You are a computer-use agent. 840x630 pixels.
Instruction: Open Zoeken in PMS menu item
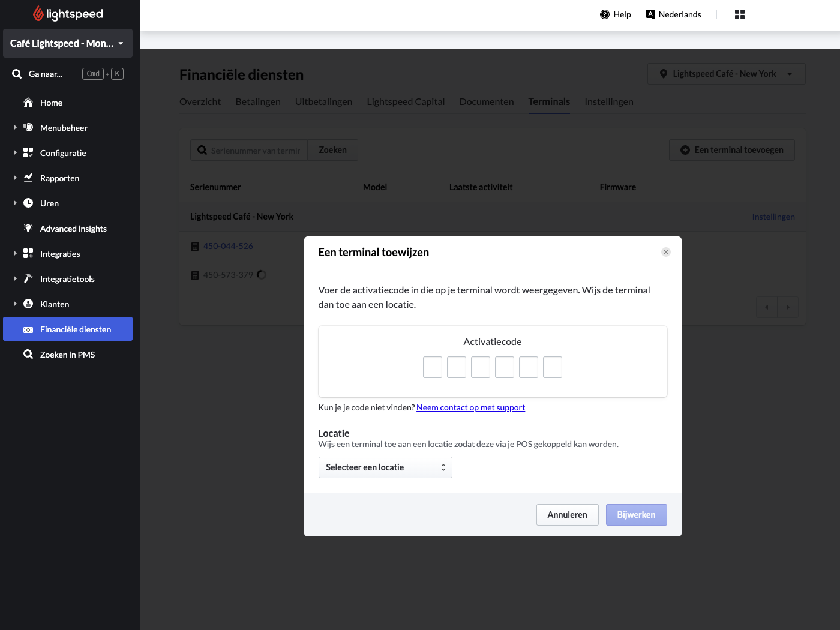68,355
